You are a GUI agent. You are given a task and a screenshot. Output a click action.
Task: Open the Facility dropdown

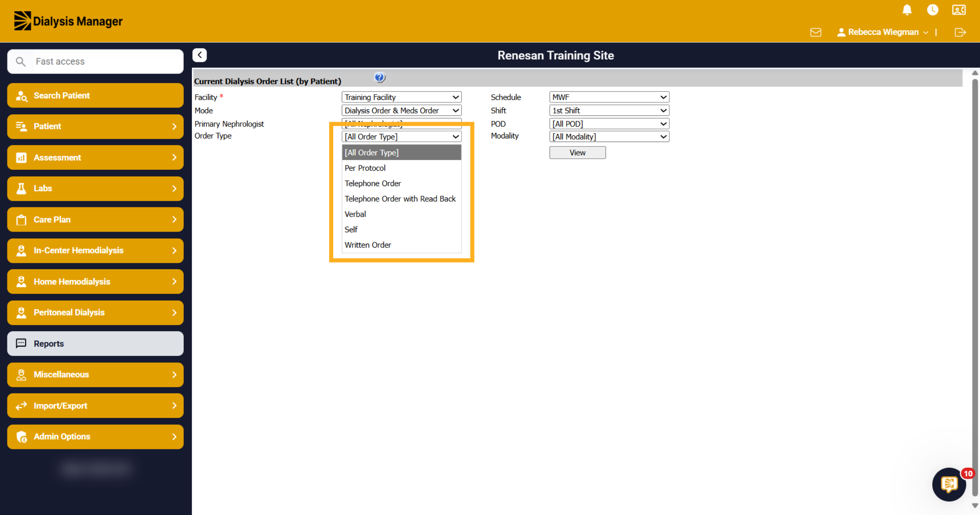(401, 97)
